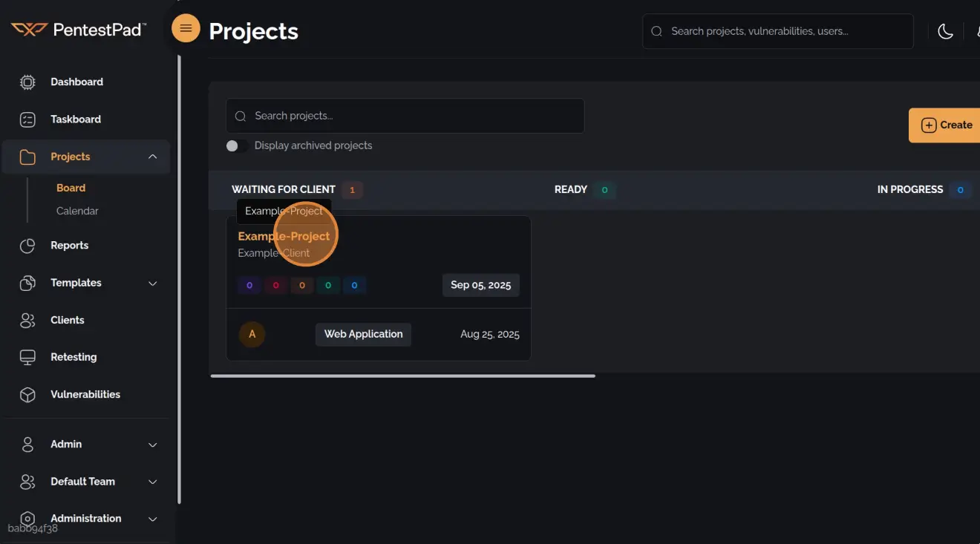980x544 pixels.
Task: Expand the Admin sidebar section
Action: [x=152, y=445]
